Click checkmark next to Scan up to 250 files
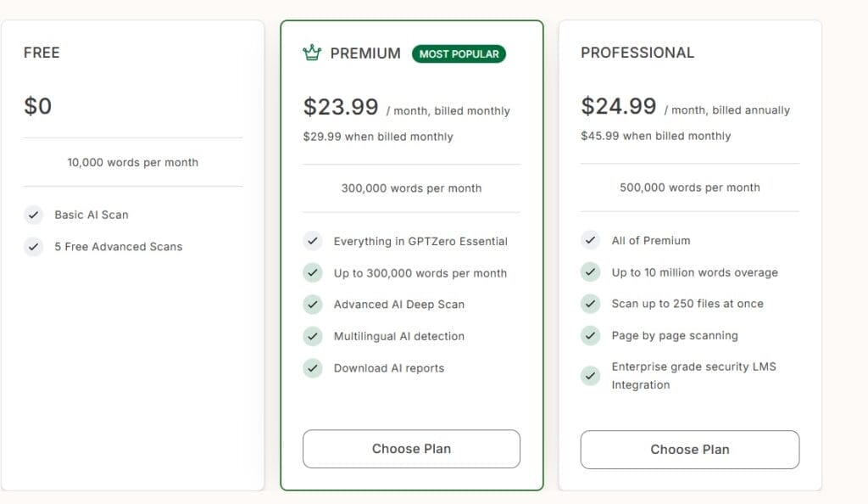Image resolution: width=868 pixels, height=504 pixels. point(590,304)
